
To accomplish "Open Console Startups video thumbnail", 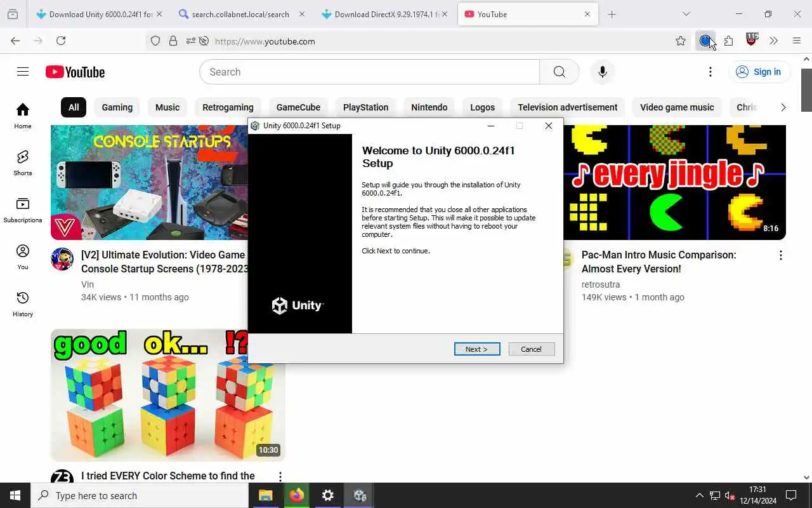I will pos(149,182).
